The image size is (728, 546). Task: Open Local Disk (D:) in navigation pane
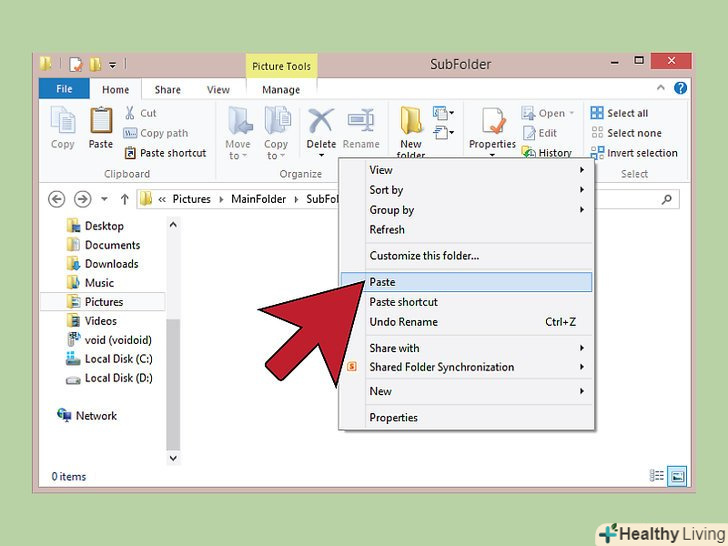109,378
